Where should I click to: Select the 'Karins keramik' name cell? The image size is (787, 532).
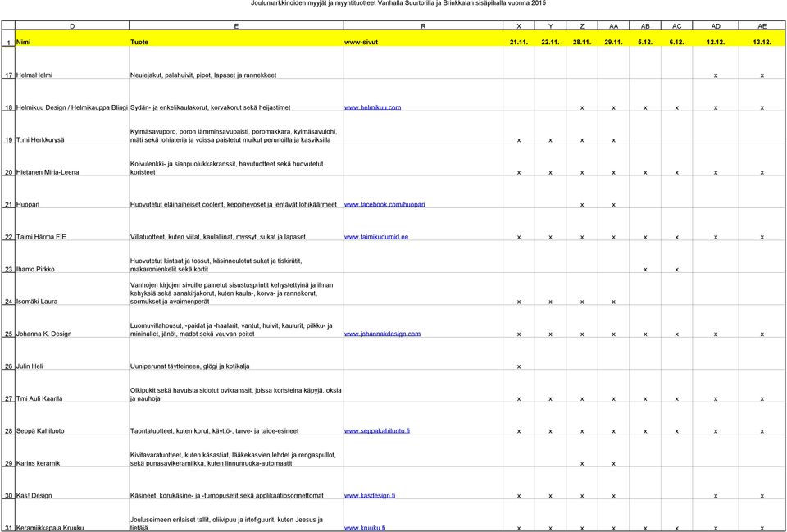72,451
